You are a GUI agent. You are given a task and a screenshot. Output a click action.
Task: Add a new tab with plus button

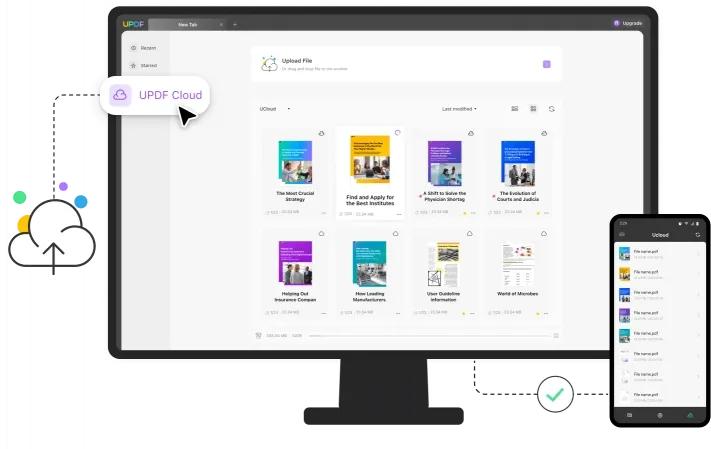pyautogui.click(x=235, y=24)
